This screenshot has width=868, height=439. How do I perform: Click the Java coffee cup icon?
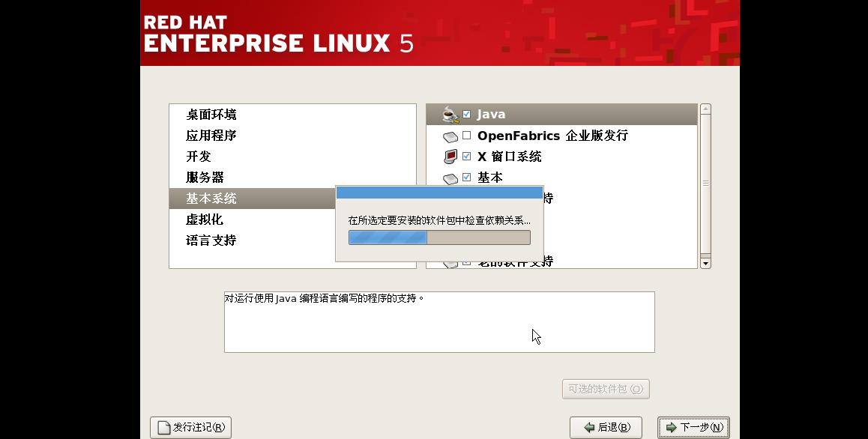(x=448, y=114)
